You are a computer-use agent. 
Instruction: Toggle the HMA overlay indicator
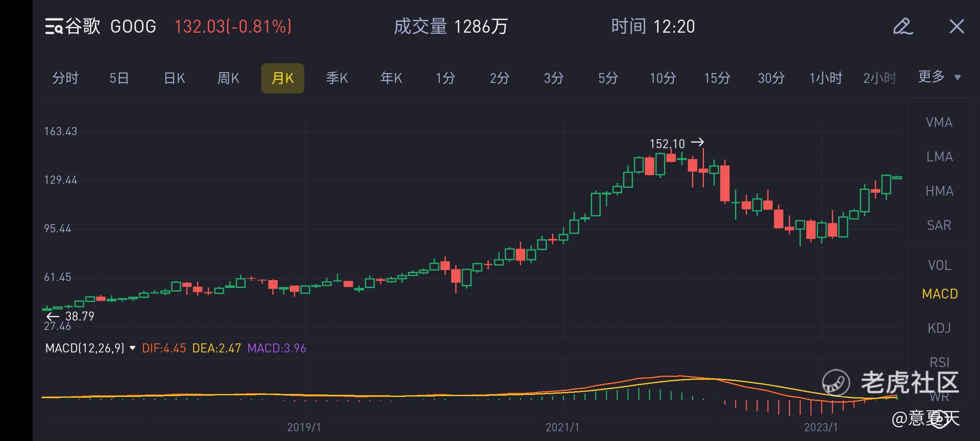point(939,191)
